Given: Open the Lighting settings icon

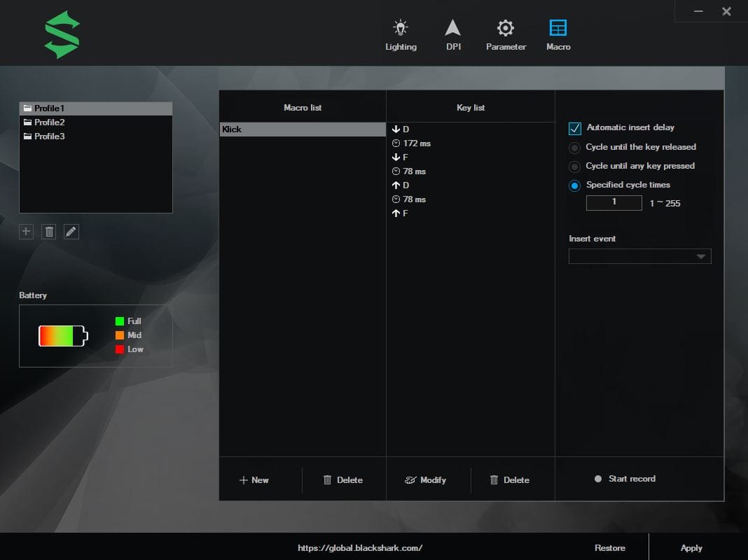Looking at the screenshot, I should pyautogui.click(x=401, y=29).
